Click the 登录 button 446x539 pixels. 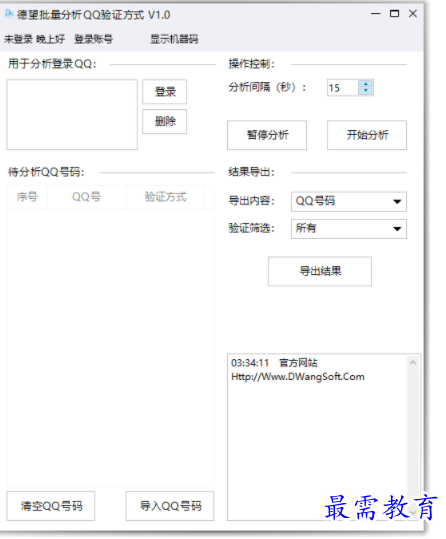tap(165, 92)
